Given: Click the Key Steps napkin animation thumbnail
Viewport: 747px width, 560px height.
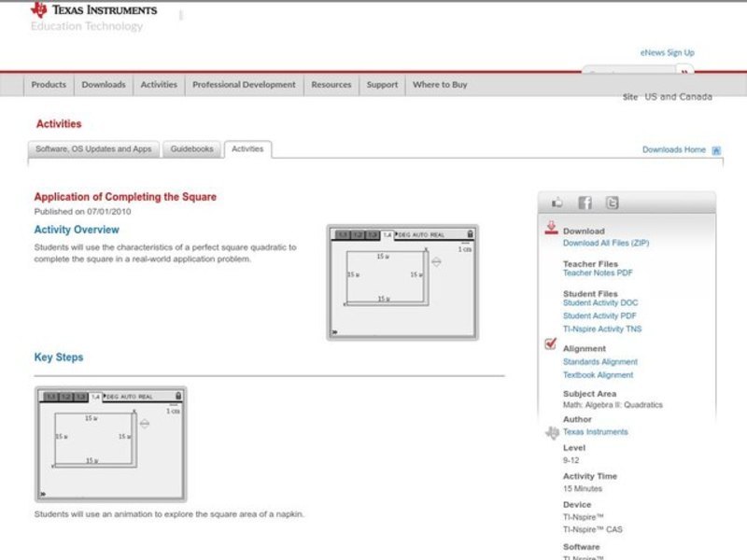Looking at the screenshot, I should pyautogui.click(x=110, y=444).
